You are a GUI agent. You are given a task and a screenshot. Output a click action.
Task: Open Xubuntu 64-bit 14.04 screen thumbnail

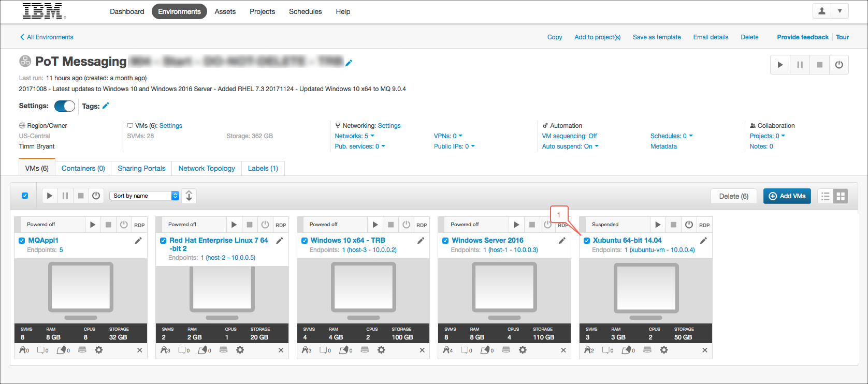coord(646,291)
